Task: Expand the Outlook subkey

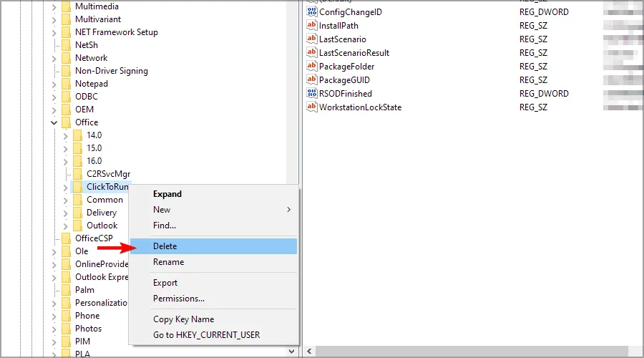Action: pyautogui.click(x=65, y=226)
